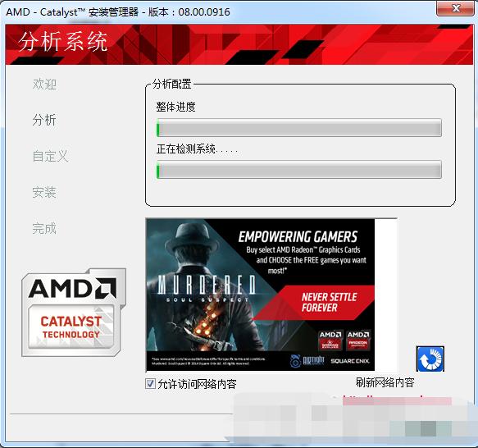Select the 安装 step in sidebar
Image resolution: width=478 pixels, height=448 pixels.
click(x=44, y=192)
